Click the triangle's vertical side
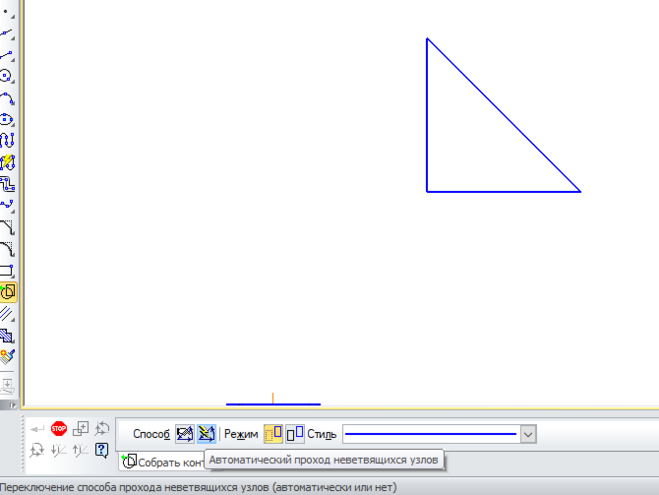The width and height of the screenshot is (659, 495). coord(427,115)
